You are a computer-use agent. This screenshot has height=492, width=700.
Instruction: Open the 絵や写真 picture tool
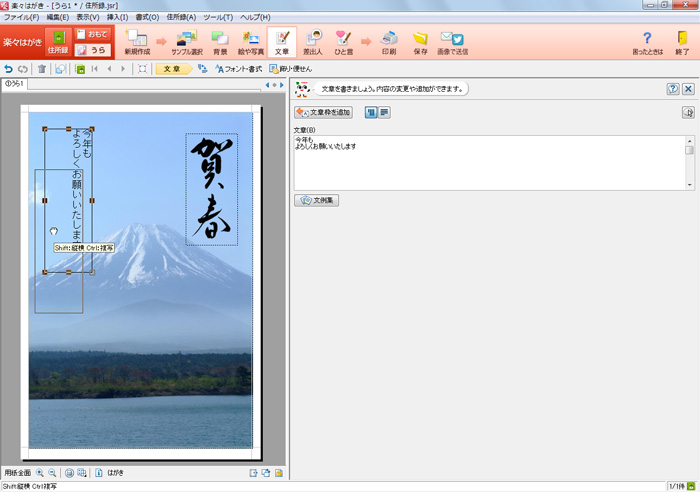(x=251, y=42)
